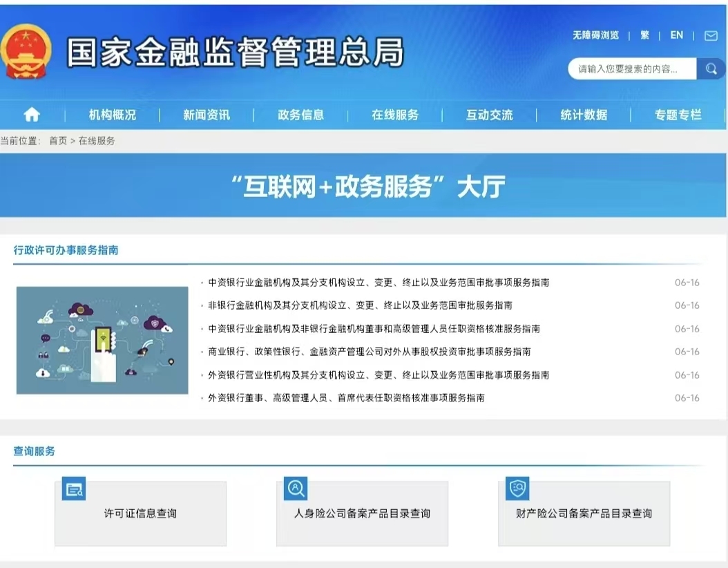Screen dimensions: 728x568
Task: Click the 许可证信息查询 card icon
Action: pos(73,489)
